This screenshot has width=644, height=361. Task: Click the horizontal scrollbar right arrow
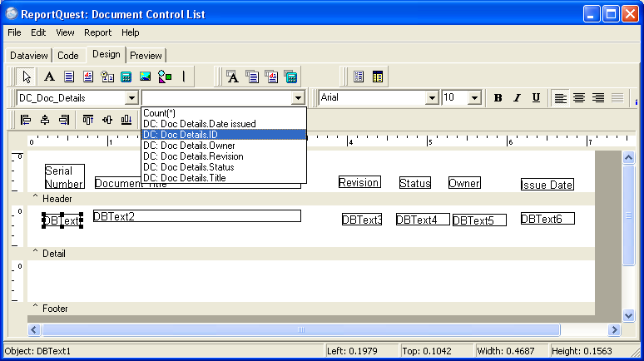coord(614,329)
